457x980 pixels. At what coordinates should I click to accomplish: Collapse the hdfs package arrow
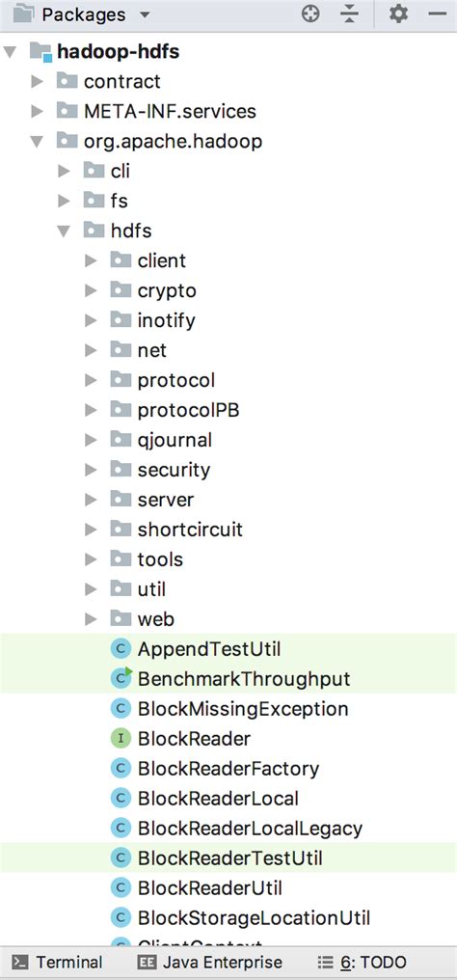click(64, 231)
